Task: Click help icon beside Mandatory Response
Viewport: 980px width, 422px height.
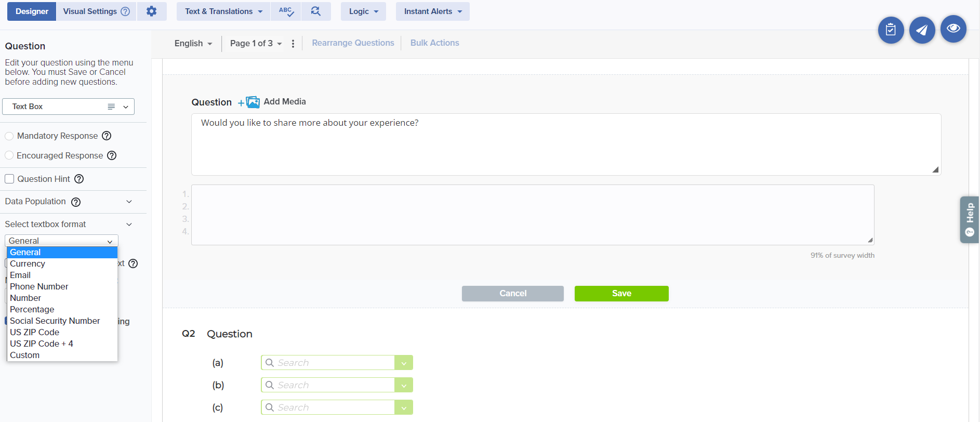Action: [107, 136]
